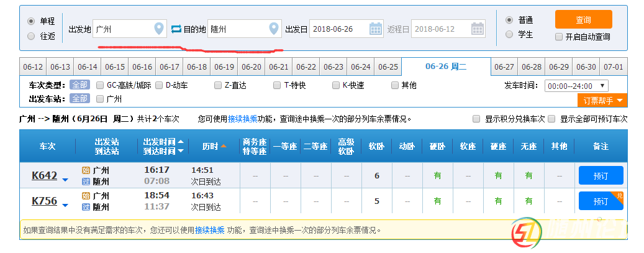Viewport: 644px width, 253px height.
Task: Click the 历时 sort arrow icon
Action: (224, 147)
